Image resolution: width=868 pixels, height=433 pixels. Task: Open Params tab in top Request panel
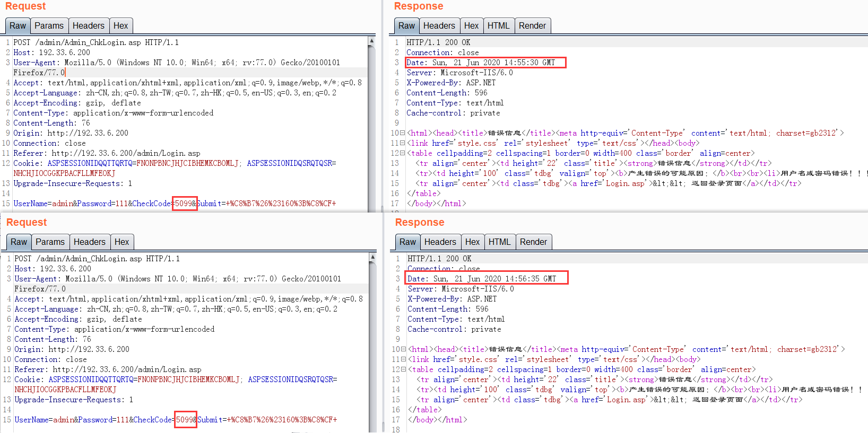click(x=49, y=25)
